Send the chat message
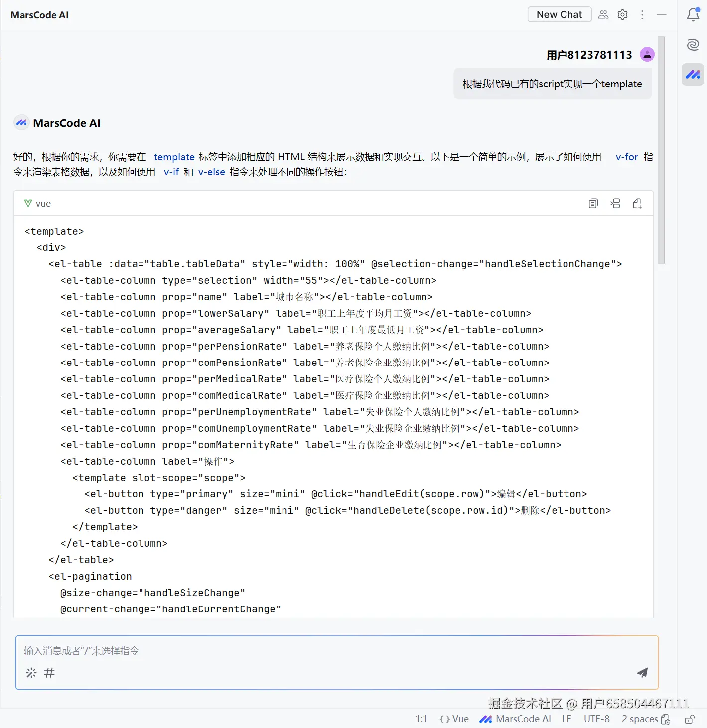This screenshot has width=707, height=728. [642, 673]
